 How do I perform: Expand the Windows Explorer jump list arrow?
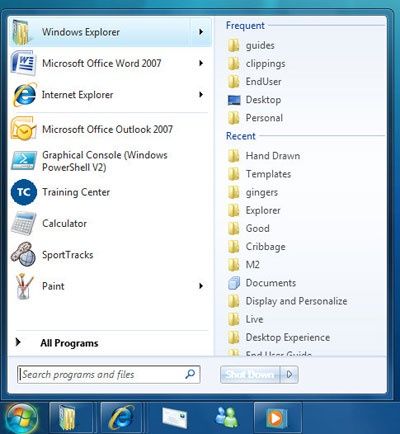(201, 32)
